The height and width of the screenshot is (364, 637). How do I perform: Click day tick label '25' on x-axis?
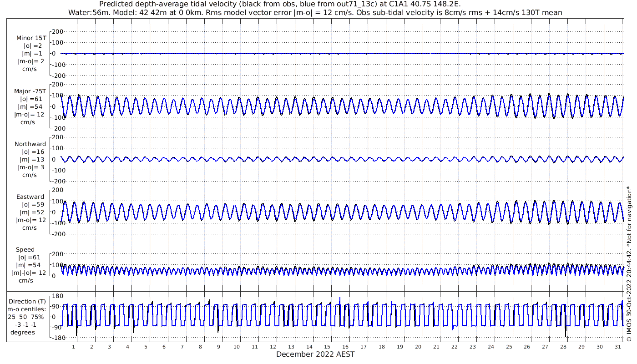coord(509,347)
